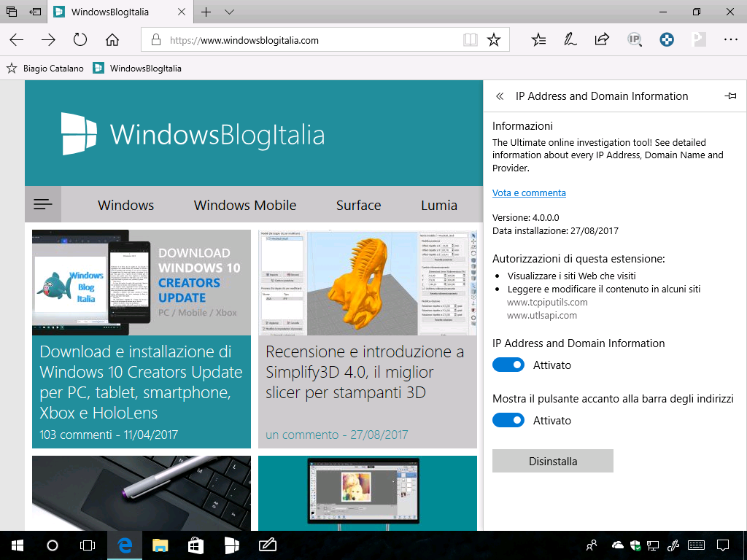This screenshot has width=747, height=560.
Task: Open network status tray icon
Action: click(x=653, y=545)
